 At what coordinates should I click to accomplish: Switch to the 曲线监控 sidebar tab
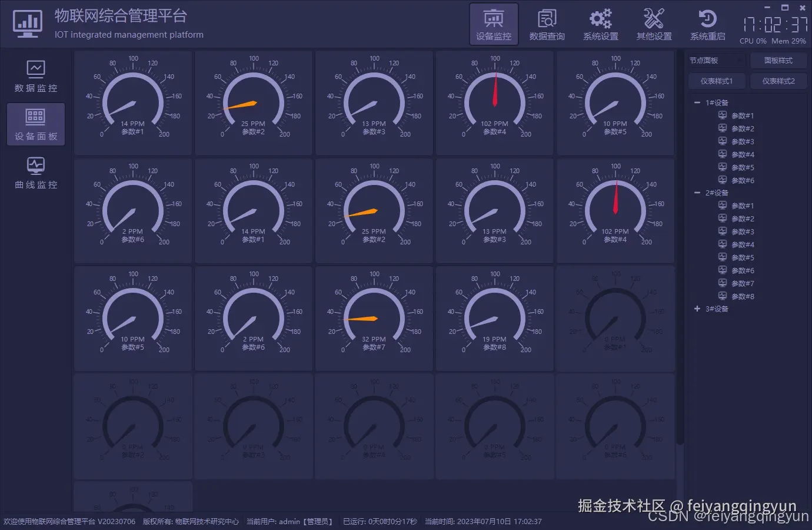pyautogui.click(x=36, y=173)
